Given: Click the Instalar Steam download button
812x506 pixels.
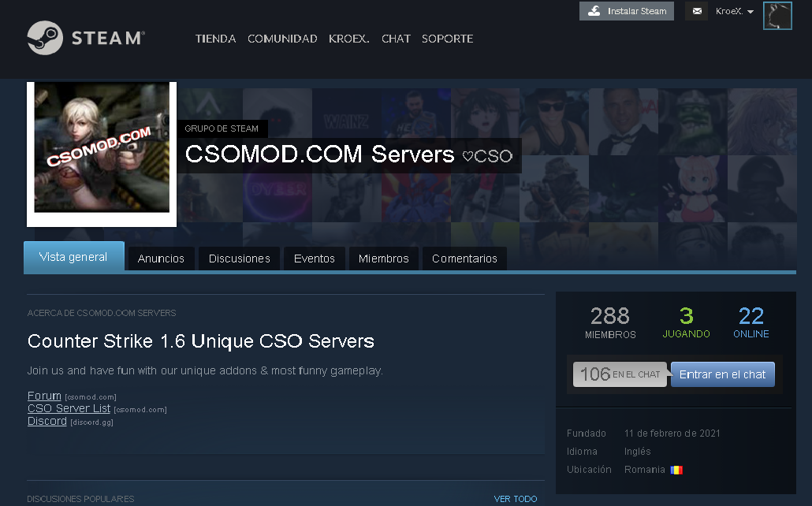Looking at the screenshot, I should pos(627,11).
